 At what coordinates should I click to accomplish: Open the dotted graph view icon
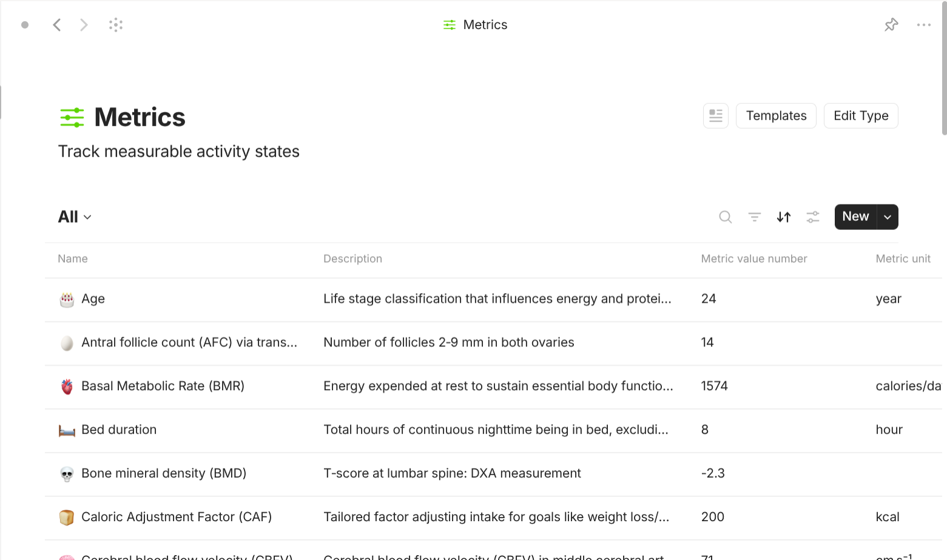coord(116,25)
